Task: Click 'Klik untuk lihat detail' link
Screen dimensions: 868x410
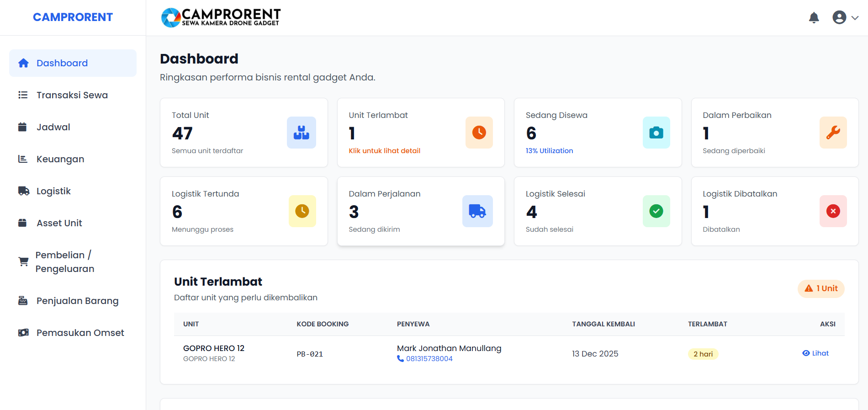Action: click(x=384, y=151)
